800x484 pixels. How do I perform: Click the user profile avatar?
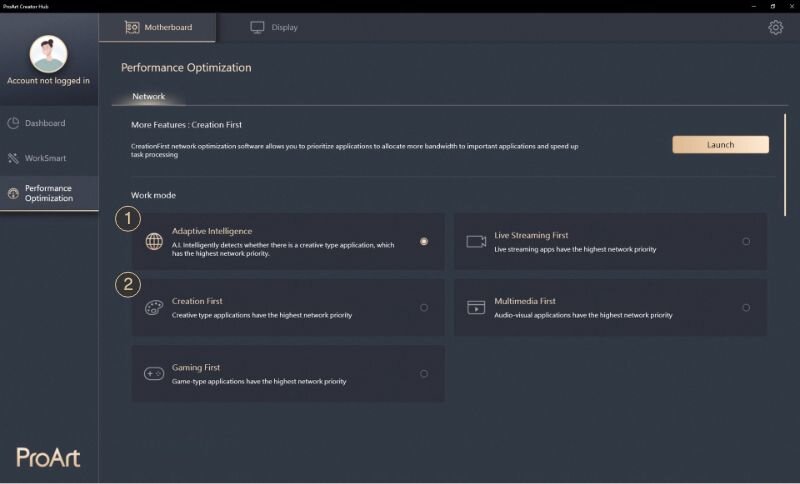pos(48,54)
